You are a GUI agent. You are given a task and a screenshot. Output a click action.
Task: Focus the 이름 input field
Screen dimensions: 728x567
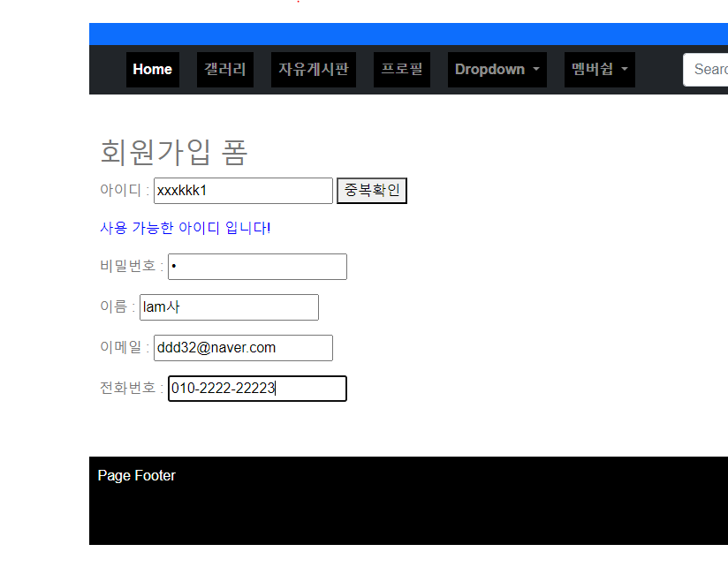(x=229, y=307)
